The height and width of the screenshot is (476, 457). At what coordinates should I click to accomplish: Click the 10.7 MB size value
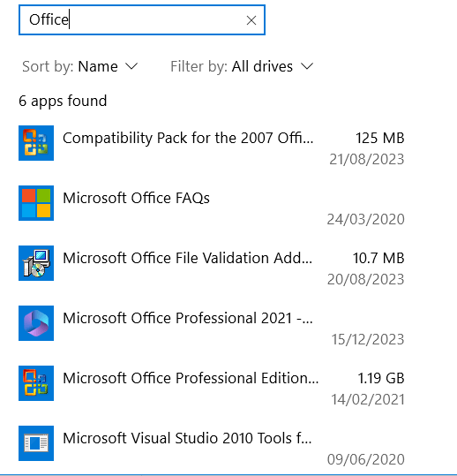[378, 259]
